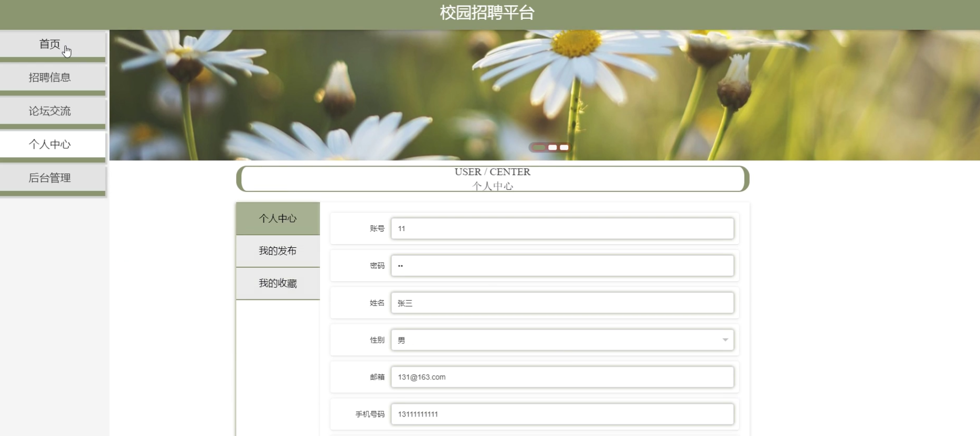Switch to 我的发布 tab
This screenshot has width=980, height=436.
coord(278,251)
